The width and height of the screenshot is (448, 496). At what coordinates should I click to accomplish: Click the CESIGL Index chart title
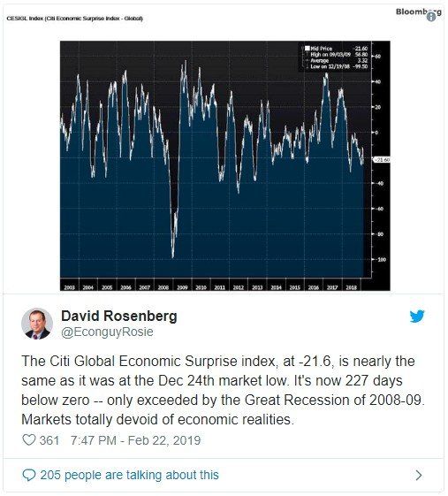click(x=74, y=19)
